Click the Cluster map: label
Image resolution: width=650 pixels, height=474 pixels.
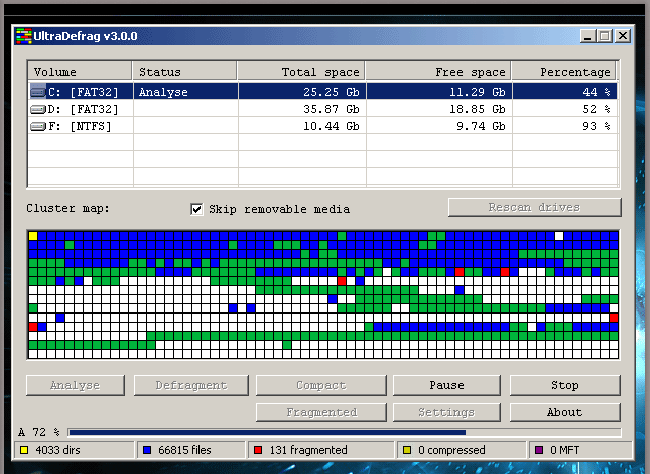pos(68,208)
